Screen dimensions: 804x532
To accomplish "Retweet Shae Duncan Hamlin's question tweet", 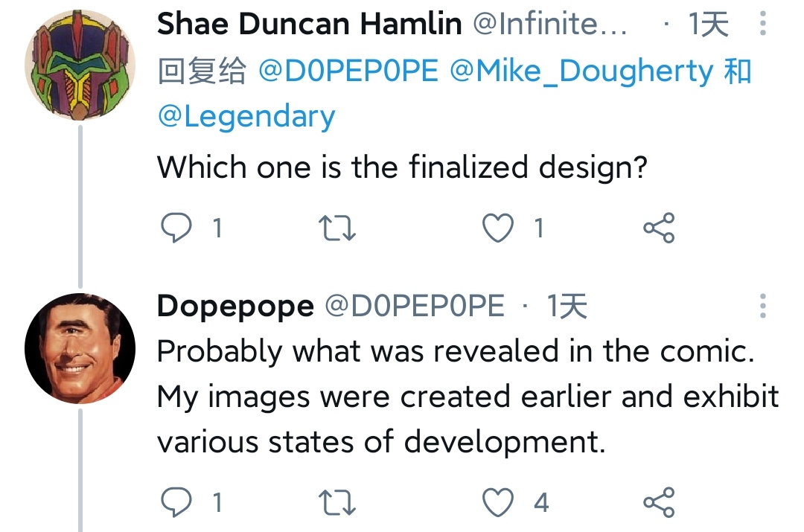I will [337, 228].
